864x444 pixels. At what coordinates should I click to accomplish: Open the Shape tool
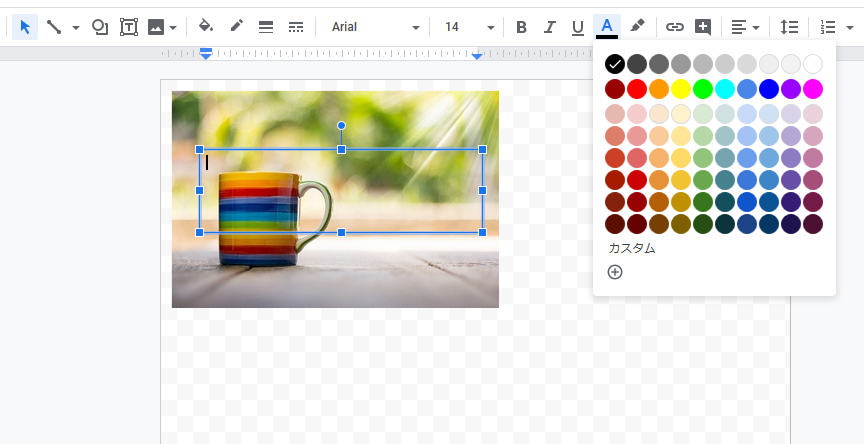[x=100, y=27]
